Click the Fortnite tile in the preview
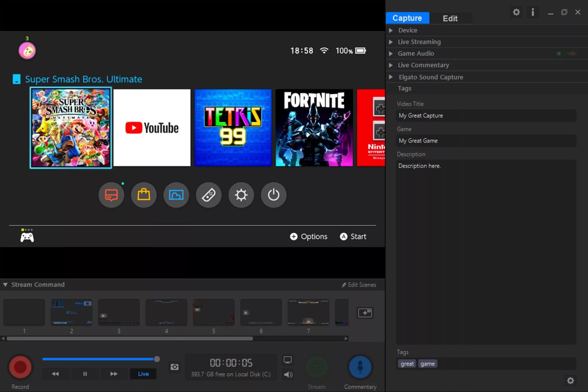Screen dimensions: 588x392 click(x=314, y=128)
